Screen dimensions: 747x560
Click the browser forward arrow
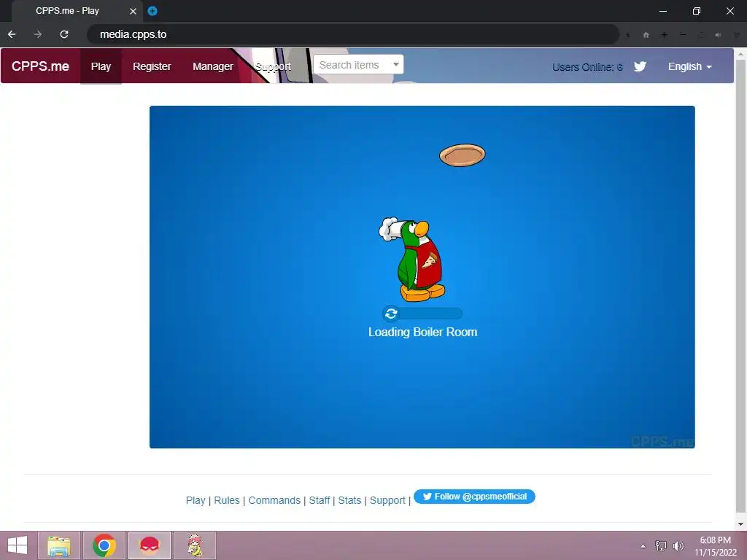38,34
